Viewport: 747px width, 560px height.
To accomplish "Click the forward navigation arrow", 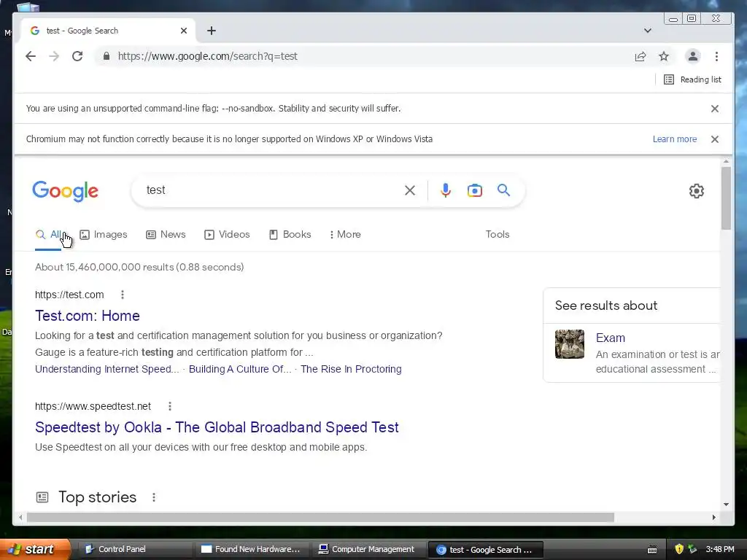I will point(54,56).
